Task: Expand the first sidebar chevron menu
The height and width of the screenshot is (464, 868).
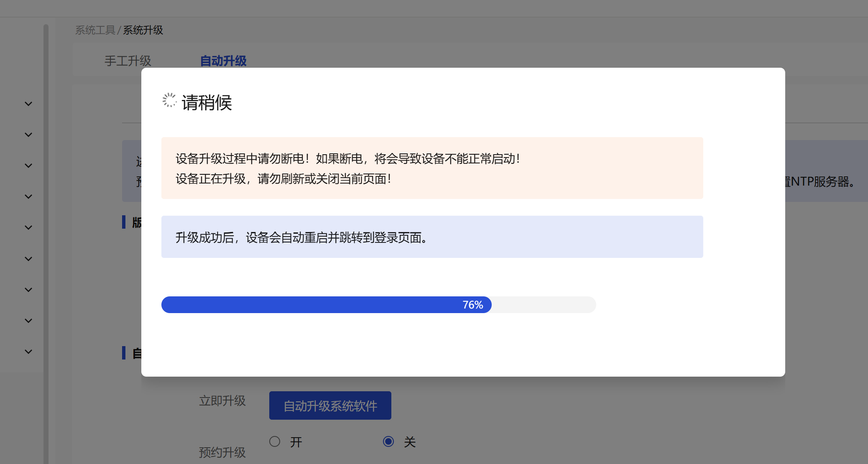Action: point(28,104)
